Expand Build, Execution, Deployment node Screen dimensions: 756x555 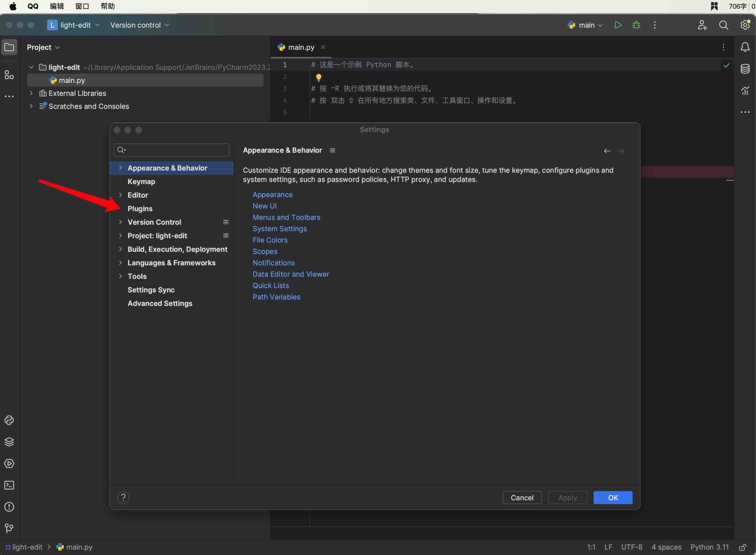click(x=120, y=249)
